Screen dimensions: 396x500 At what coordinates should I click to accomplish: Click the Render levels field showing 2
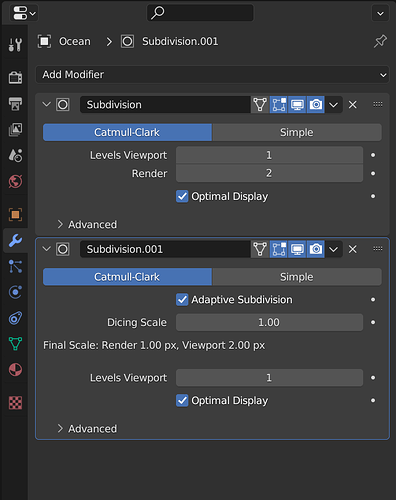[269, 173]
